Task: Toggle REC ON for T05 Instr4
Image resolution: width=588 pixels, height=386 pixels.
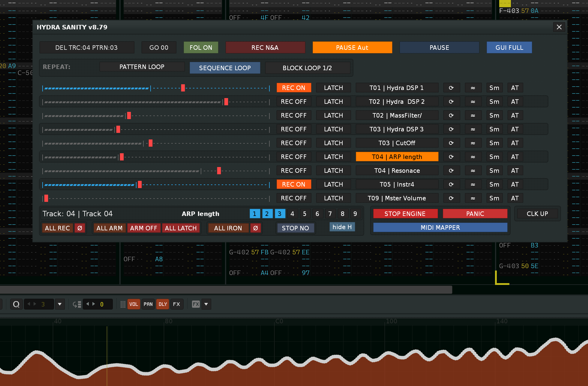Action: [x=294, y=184]
